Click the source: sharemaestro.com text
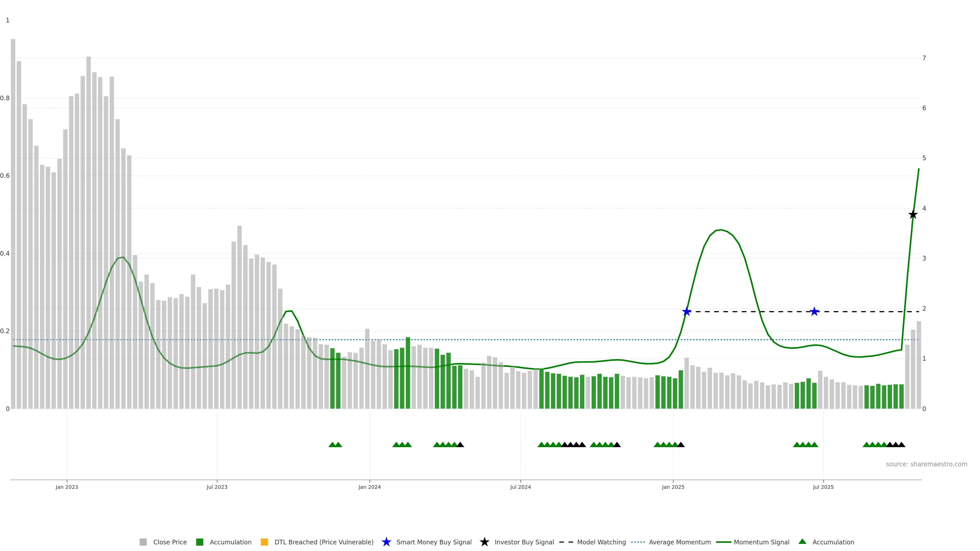The width and height of the screenshot is (980, 551). tap(926, 464)
